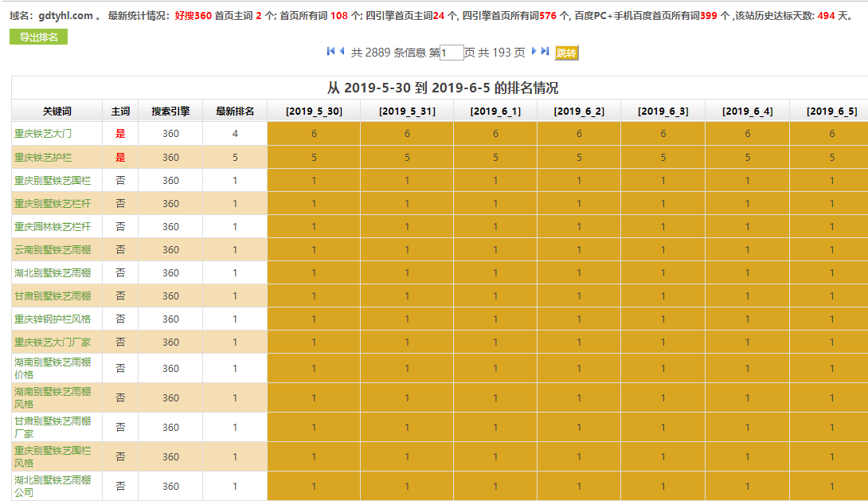
Task: Jump to the last page icon
Action: coord(545,52)
